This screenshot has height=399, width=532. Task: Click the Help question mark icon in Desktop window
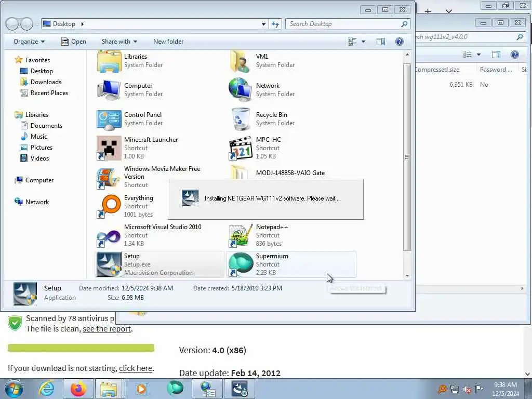(x=400, y=42)
